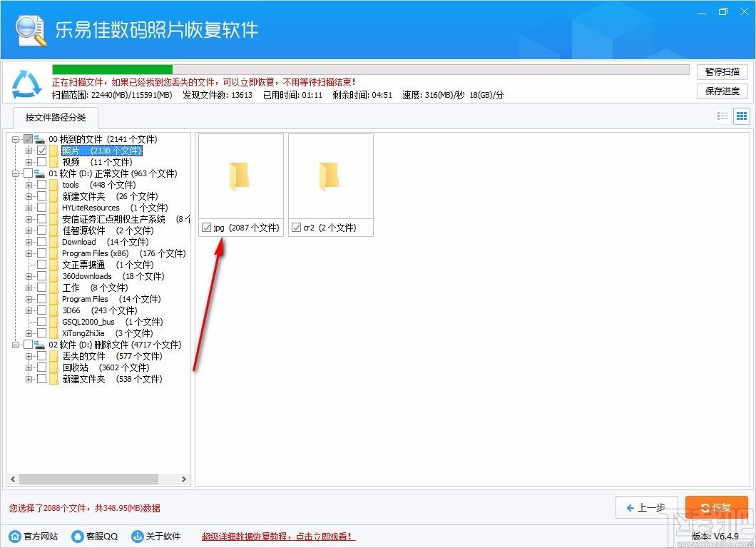Click folder icon next to 丢失的文件
This screenshot has height=548, width=756.
tap(53, 357)
